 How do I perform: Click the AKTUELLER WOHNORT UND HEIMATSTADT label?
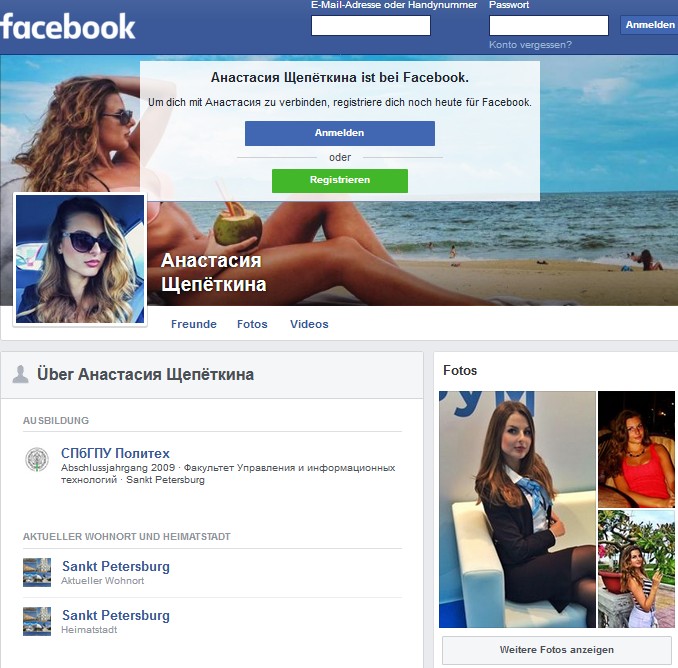click(x=127, y=537)
